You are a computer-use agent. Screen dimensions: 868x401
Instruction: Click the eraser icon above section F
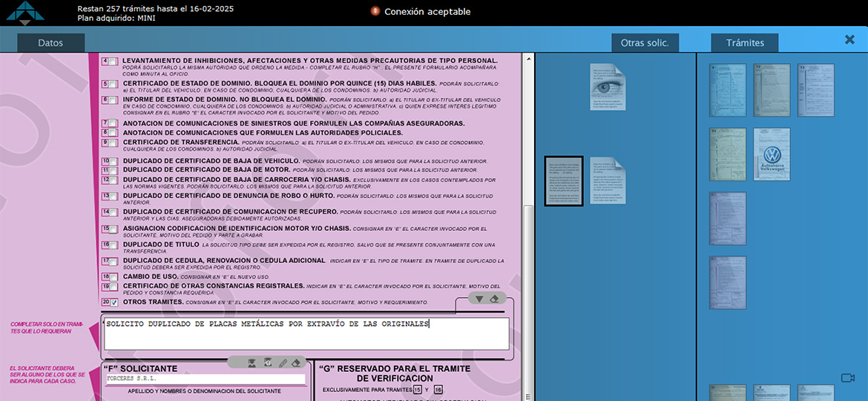[x=296, y=362]
